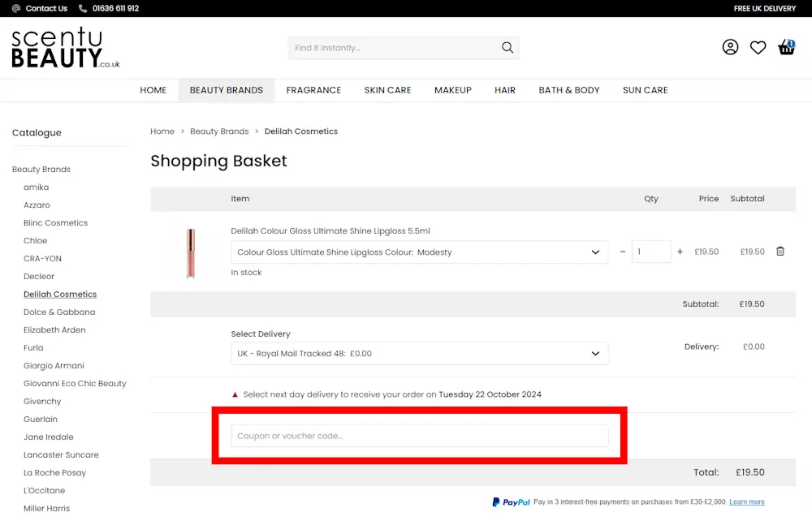Select Dolce & Gabbana in the catalogue
The image size is (812, 521).
pos(59,312)
